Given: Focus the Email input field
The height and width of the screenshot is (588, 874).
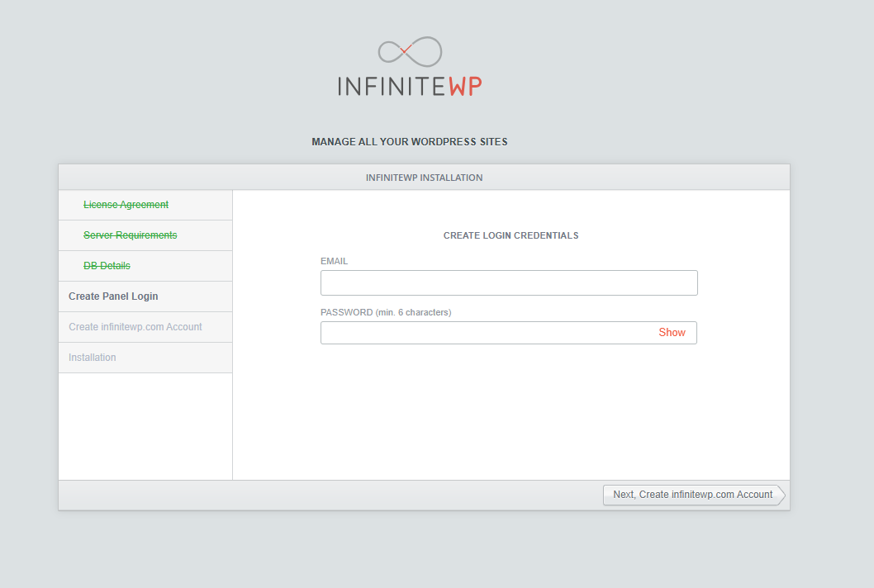Looking at the screenshot, I should coord(509,282).
